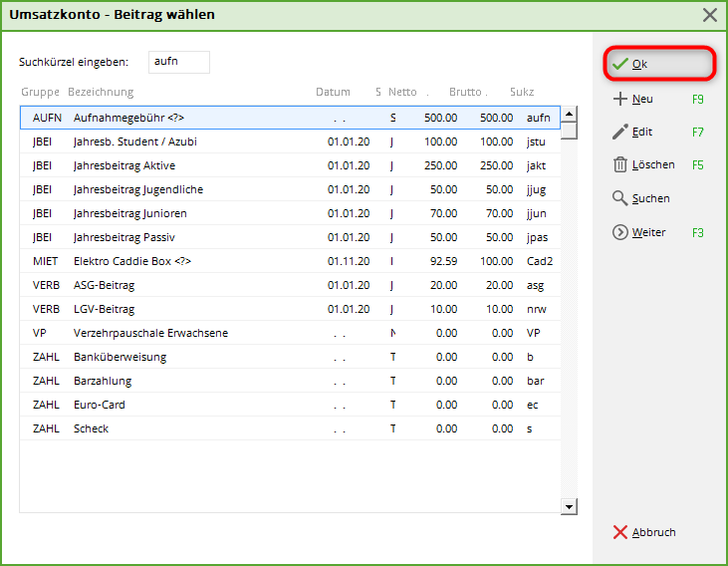Click into the Suchkürzel input field
The image size is (728, 566).
[179, 62]
